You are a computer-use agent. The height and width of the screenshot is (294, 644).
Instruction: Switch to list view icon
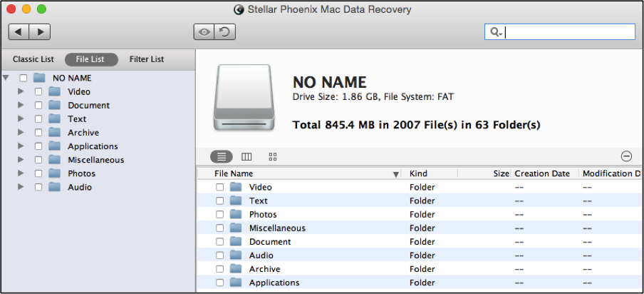[x=222, y=157]
